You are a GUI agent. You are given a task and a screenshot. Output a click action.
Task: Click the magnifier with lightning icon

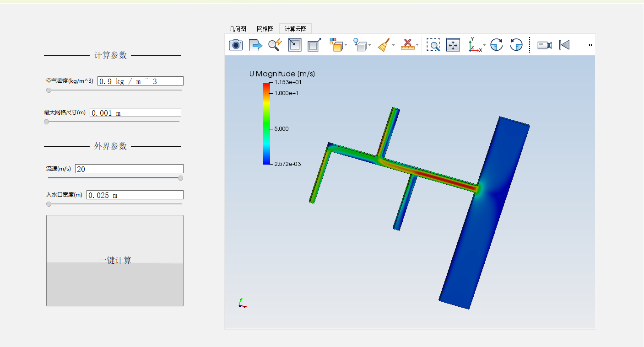(x=275, y=45)
